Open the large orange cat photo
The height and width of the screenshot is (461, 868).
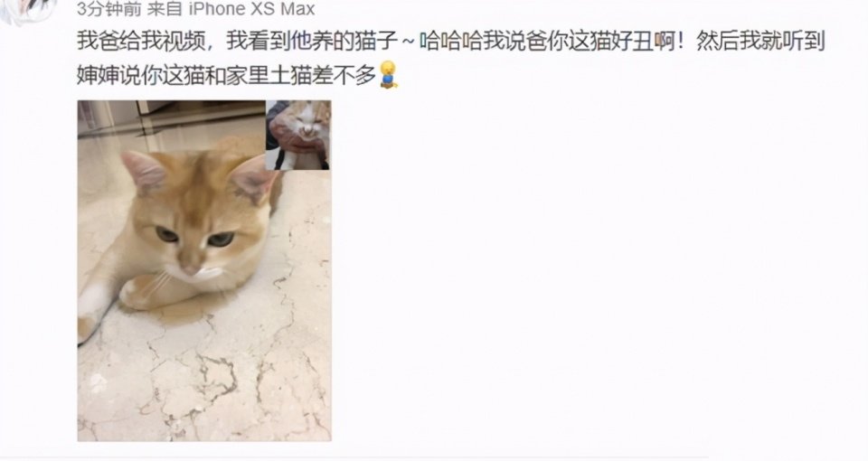pos(204,270)
